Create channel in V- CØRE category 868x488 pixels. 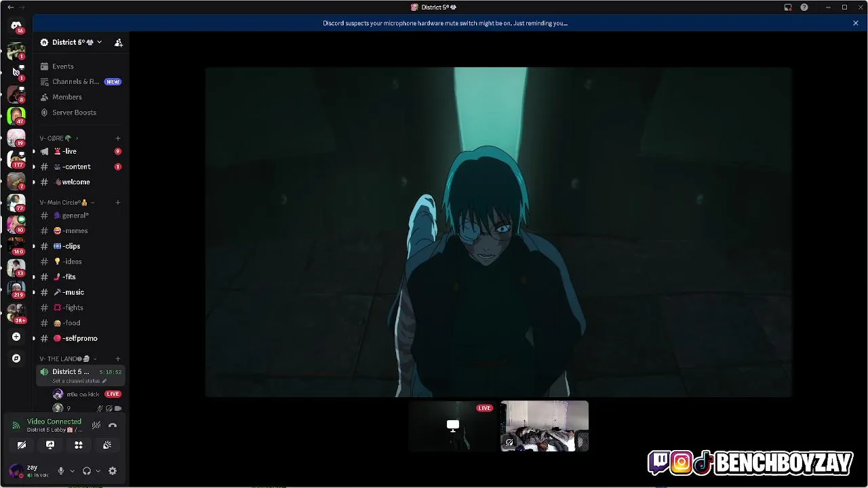(118, 138)
